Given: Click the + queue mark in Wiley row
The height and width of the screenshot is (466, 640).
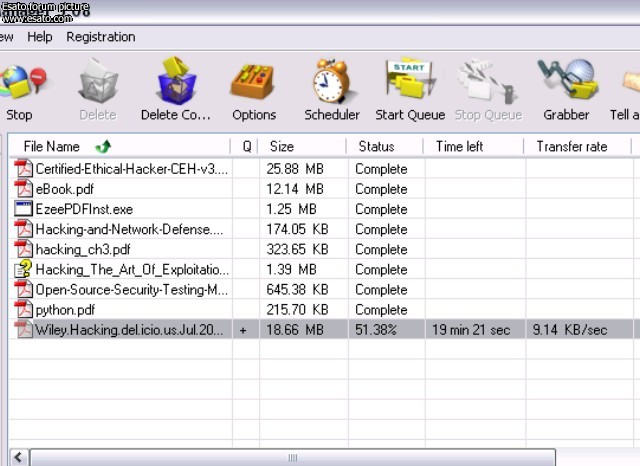Looking at the screenshot, I should (243, 330).
